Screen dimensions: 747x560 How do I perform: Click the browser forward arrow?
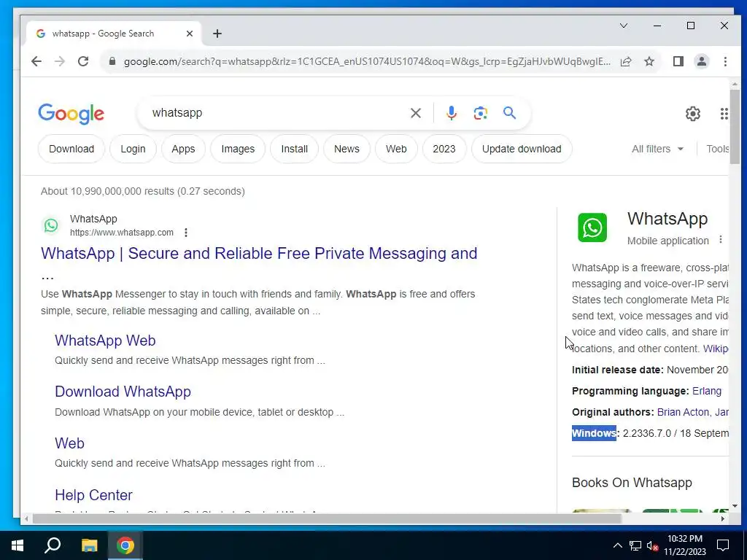coord(60,61)
